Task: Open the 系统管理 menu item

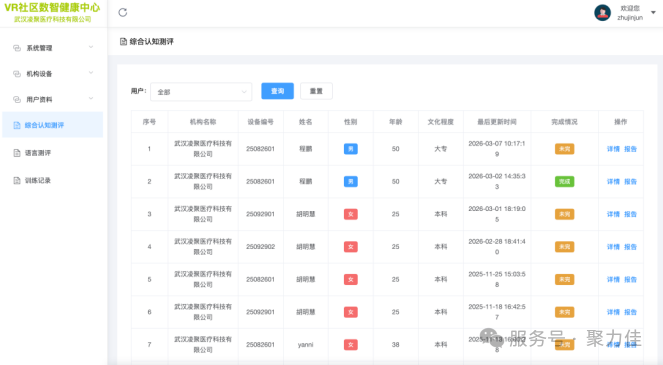Action: click(52, 48)
